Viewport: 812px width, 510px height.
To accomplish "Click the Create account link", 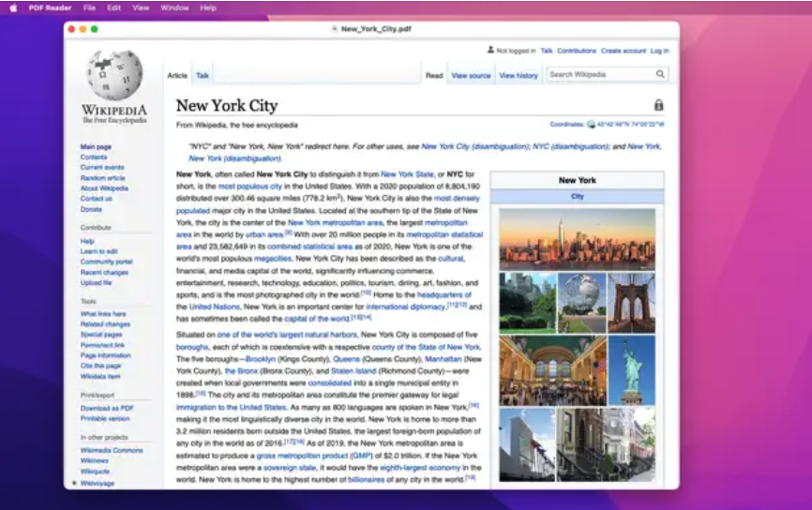I will click(x=624, y=51).
